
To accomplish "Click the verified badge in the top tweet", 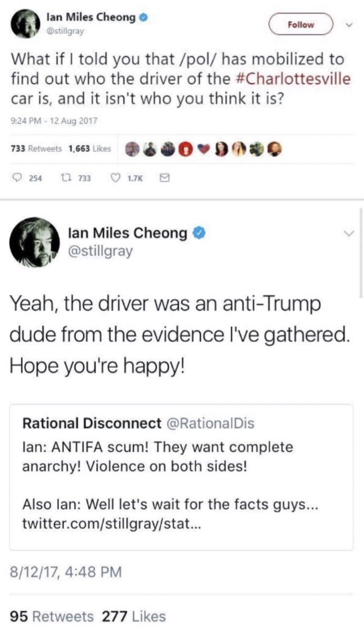I will click(143, 18).
